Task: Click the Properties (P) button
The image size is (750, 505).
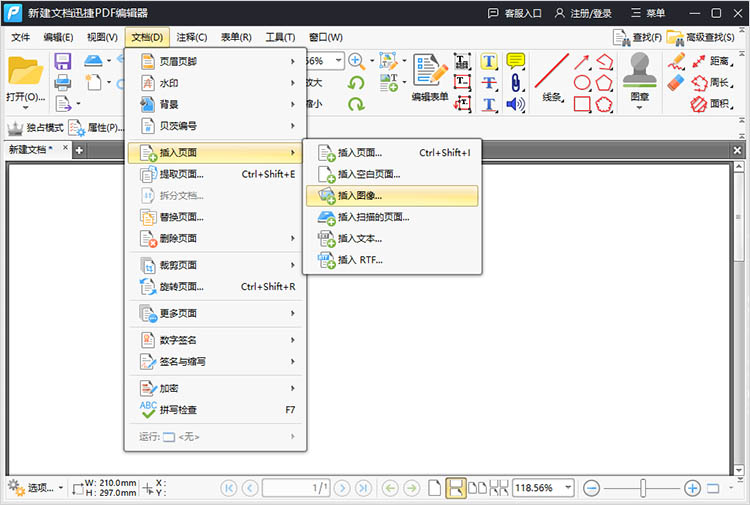Action: pos(96,127)
